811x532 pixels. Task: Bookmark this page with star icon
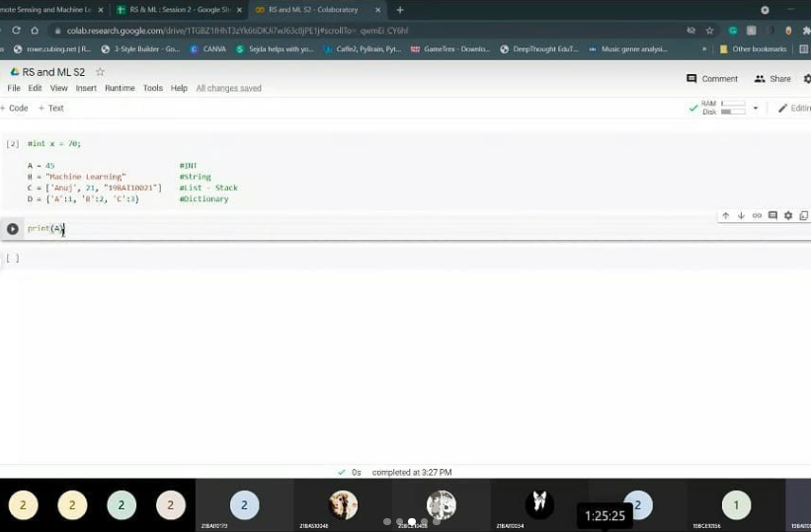[709, 31]
